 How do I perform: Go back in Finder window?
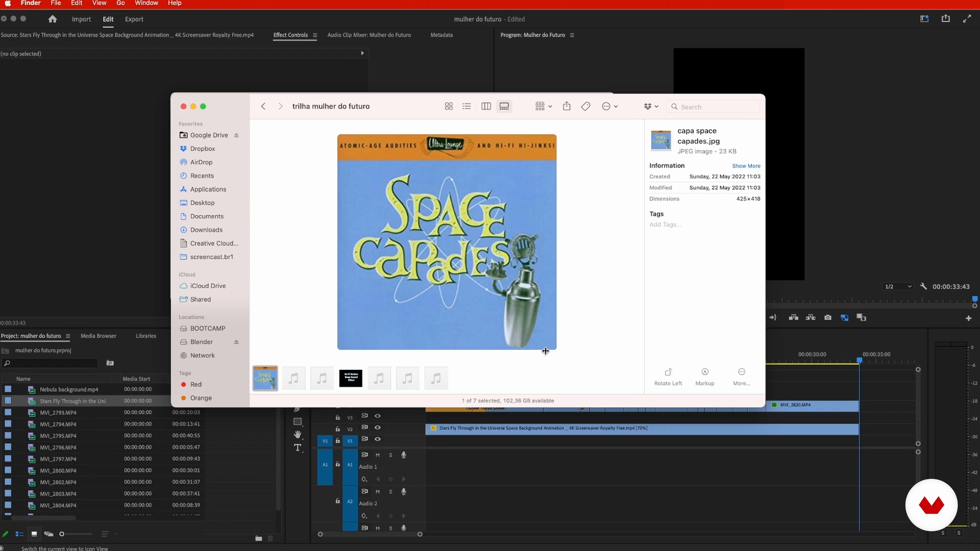pos(263,106)
